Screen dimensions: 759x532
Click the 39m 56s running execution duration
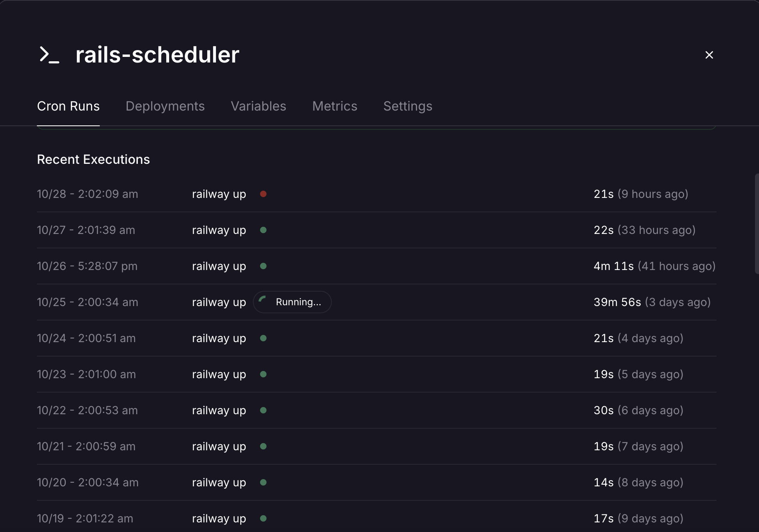tap(617, 302)
